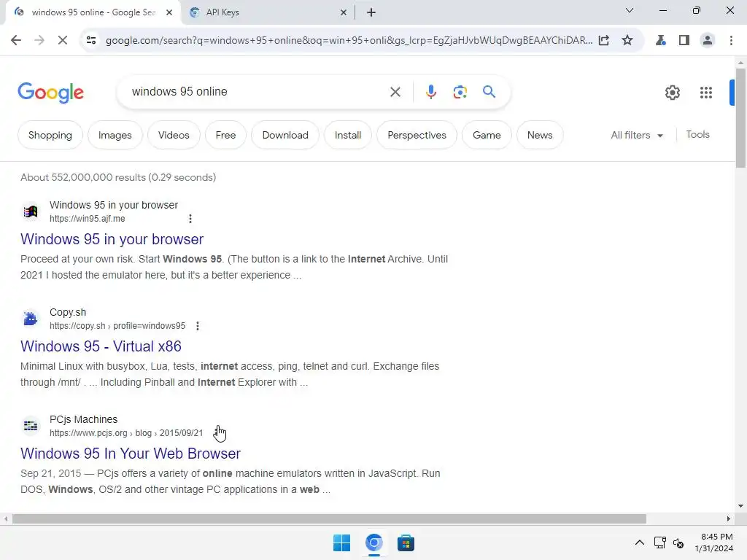Select the Game filter chip

(487, 135)
